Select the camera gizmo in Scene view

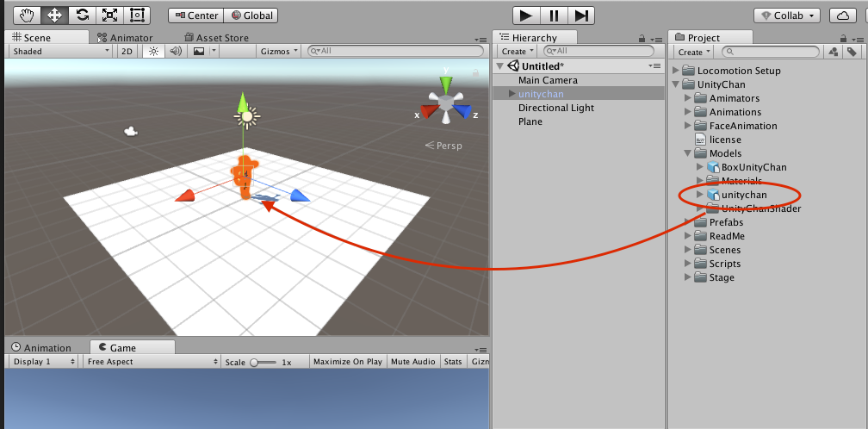131,131
